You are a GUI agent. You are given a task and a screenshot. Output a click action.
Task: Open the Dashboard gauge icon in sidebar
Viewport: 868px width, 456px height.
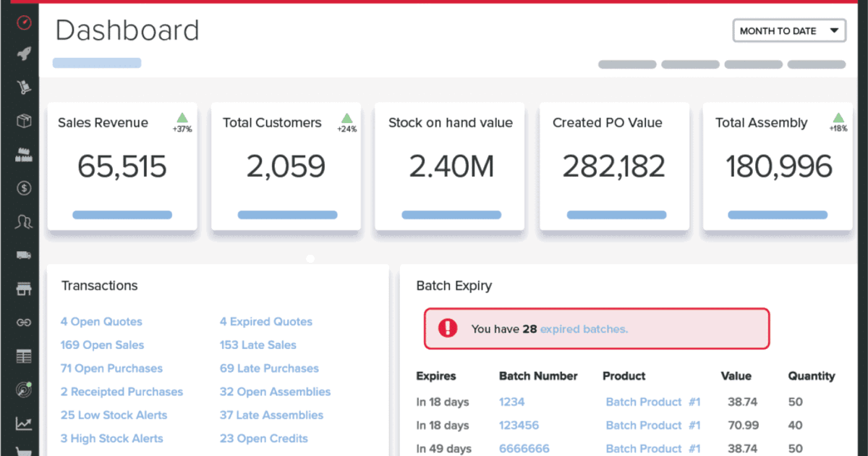click(x=22, y=22)
